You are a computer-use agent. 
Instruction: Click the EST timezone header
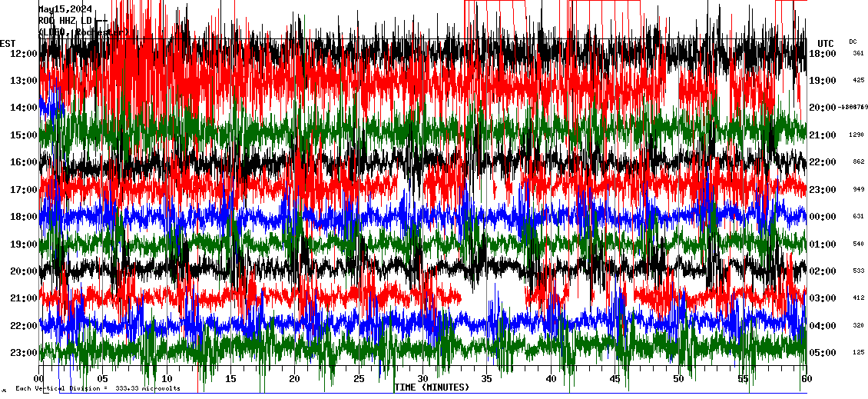click(x=8, y=43)
